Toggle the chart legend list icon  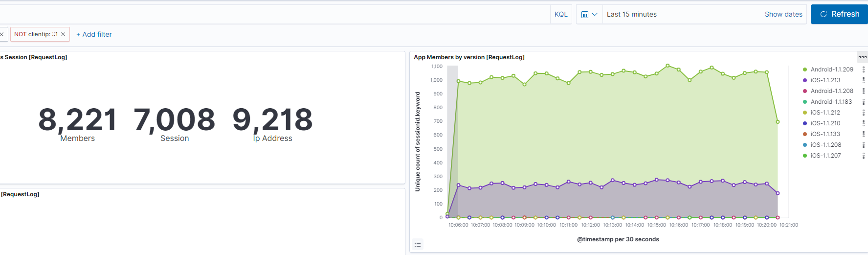(x=418, y=244)
